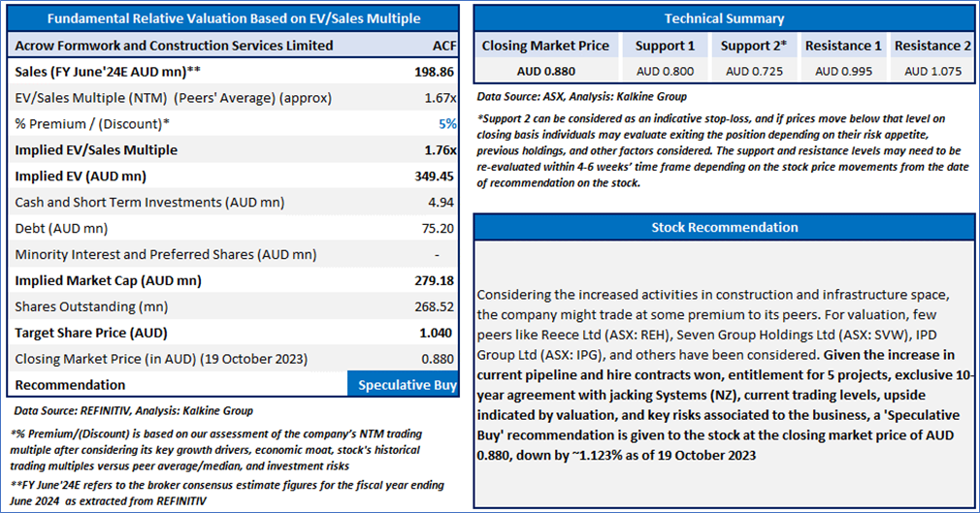Select the AUD 0.800 support cell
The width and height of the screenshot is (980, 513).
click(665, 71)
